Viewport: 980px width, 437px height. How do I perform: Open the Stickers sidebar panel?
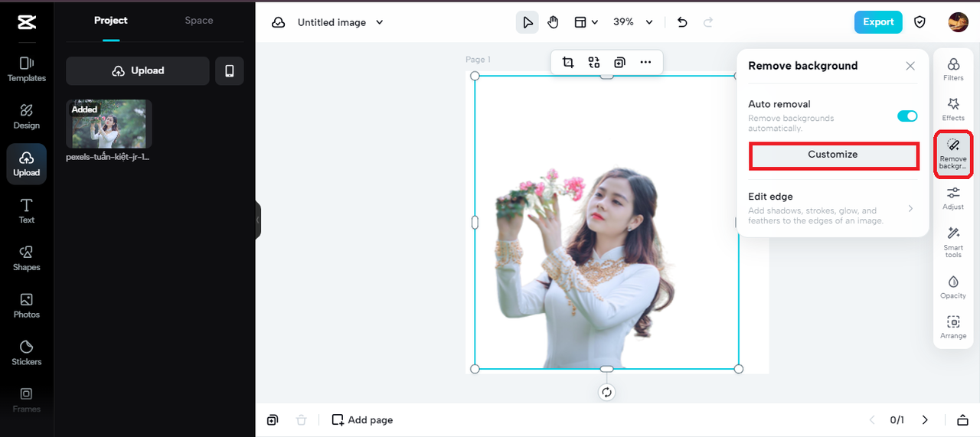pos(27,353)
